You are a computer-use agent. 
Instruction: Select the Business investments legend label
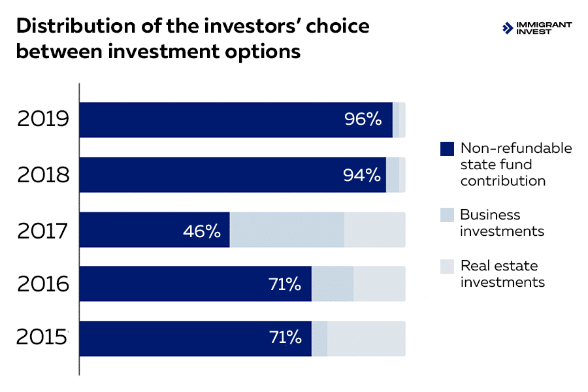[502, 223]
